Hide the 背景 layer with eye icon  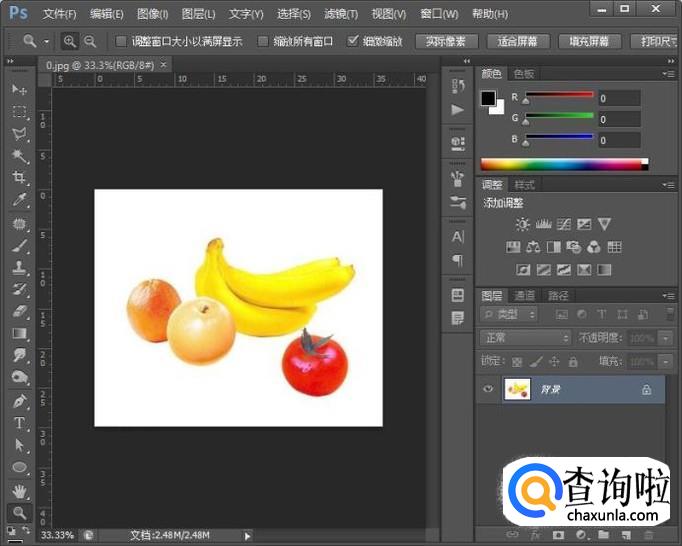pyautogui.click(x=488, y=389)
